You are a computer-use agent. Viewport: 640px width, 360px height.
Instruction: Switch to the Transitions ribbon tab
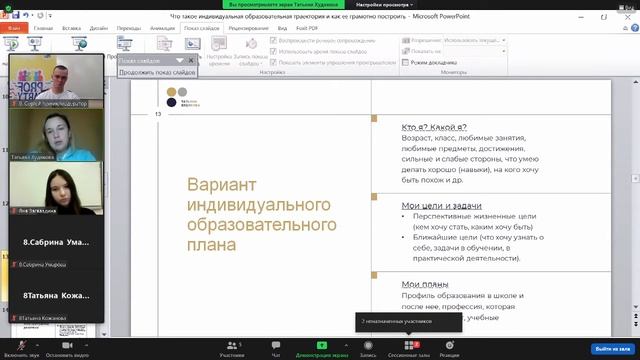click(129, 28)
